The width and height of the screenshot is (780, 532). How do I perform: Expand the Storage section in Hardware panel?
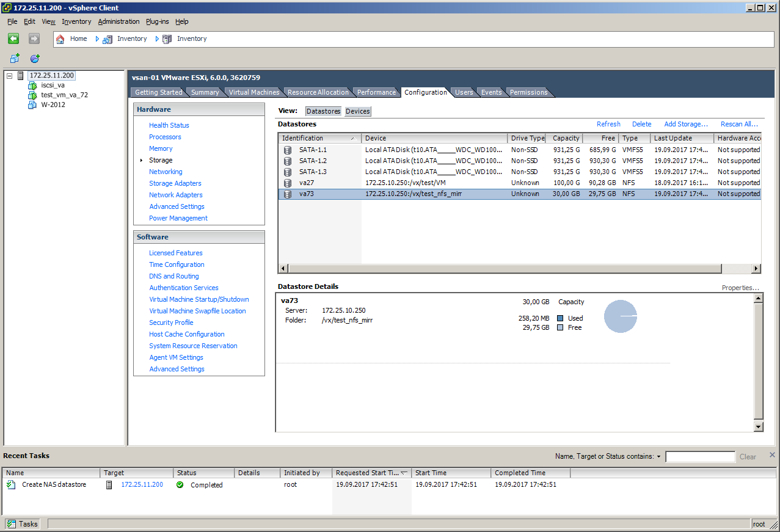(160, 159)
